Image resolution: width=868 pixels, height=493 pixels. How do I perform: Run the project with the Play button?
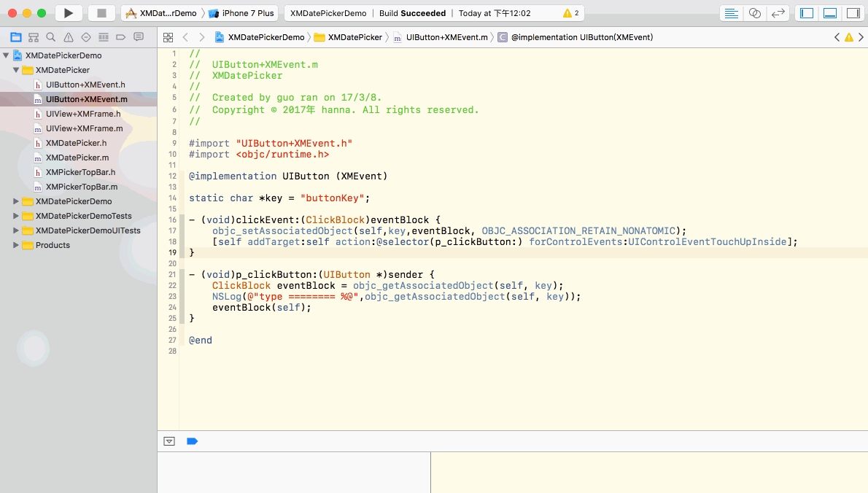coord(69,12)
